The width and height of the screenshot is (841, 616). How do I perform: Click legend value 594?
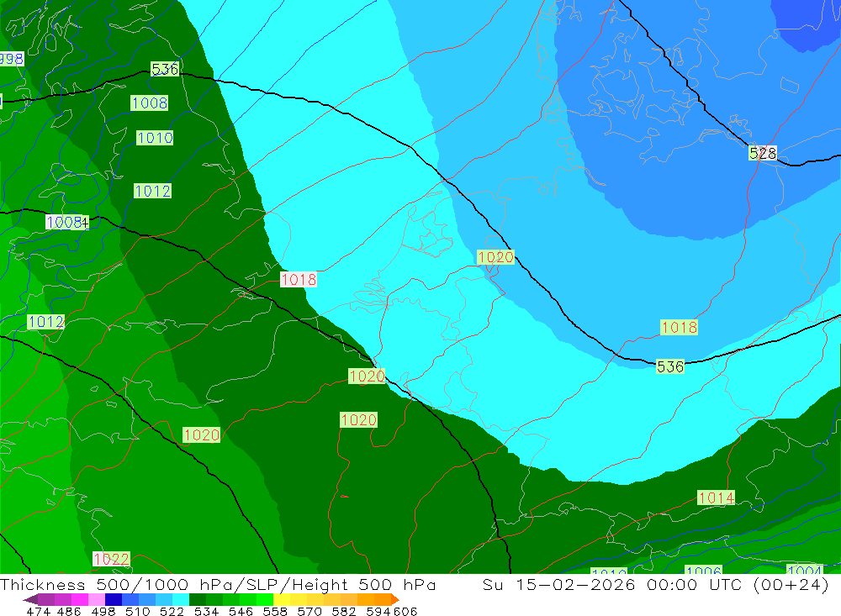[378, 611]
